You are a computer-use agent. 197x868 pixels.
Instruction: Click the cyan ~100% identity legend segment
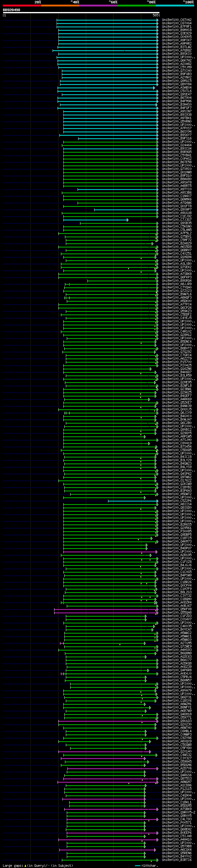pyautogui.click(x=175, y=6)
